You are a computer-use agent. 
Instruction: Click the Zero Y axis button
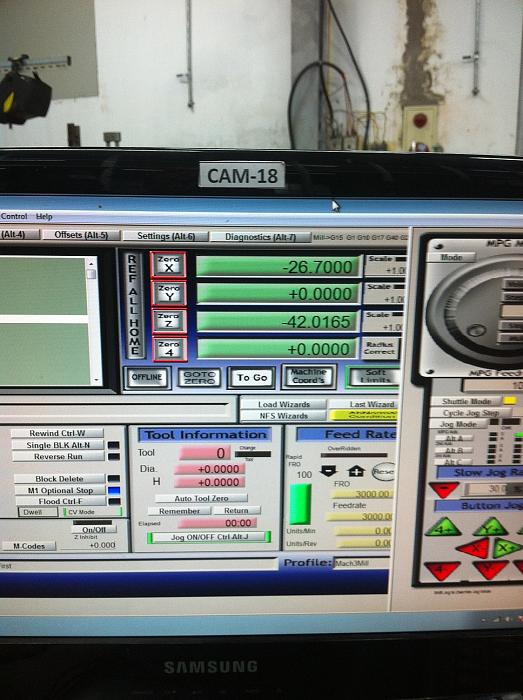(169, 293)
